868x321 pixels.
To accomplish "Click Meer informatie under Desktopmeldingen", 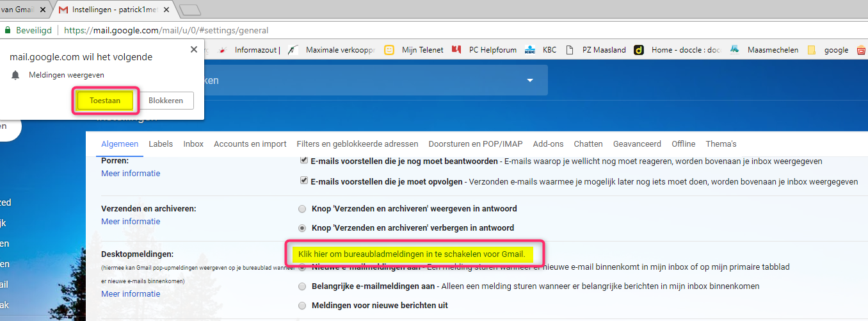I will (x=131, y=293).
